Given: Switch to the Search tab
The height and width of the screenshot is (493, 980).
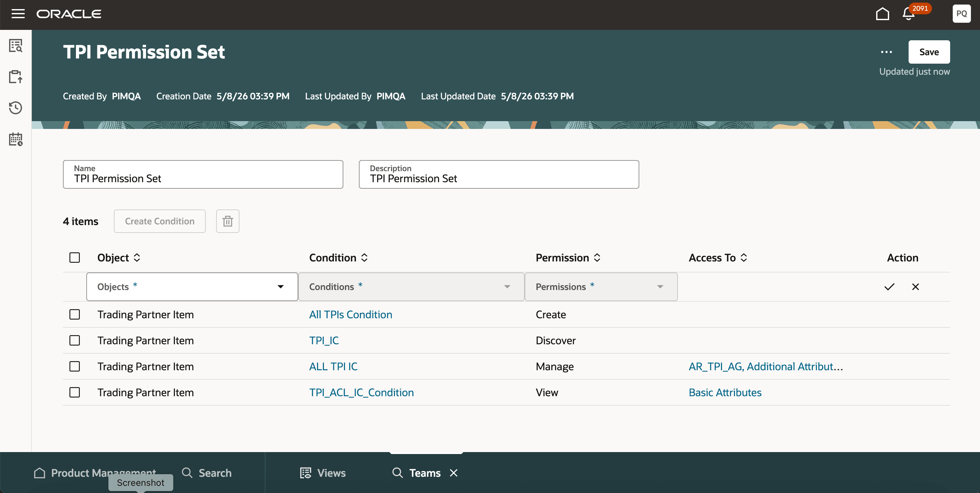Looking at the screenshot, I should tap(207, 473).
